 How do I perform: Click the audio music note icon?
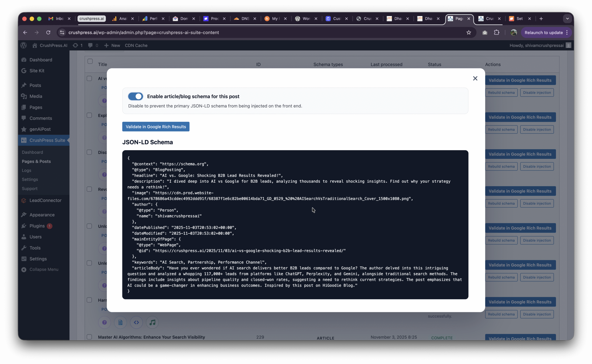[x=152, y=322]
